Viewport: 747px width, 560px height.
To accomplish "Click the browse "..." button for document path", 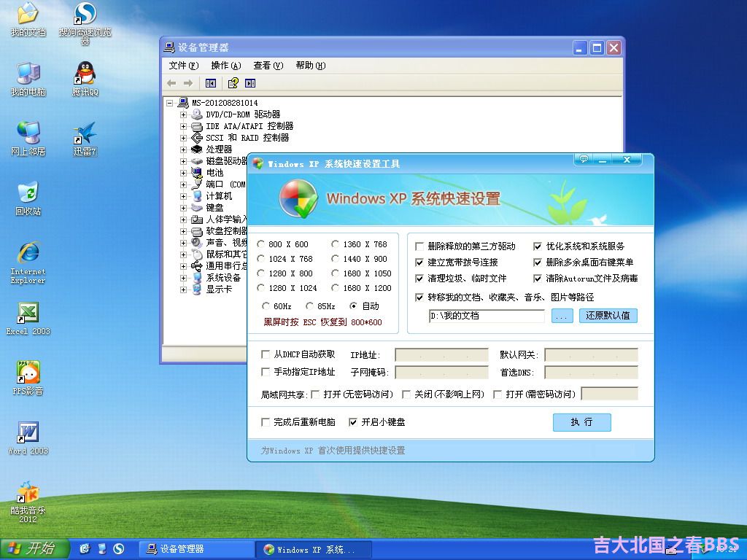I will point(562,316).
